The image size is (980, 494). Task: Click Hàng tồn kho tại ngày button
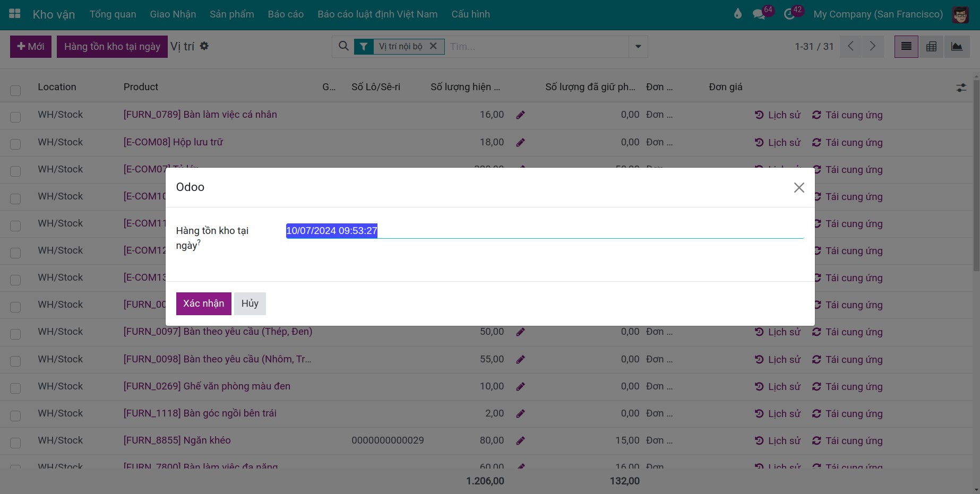point(112,47)
